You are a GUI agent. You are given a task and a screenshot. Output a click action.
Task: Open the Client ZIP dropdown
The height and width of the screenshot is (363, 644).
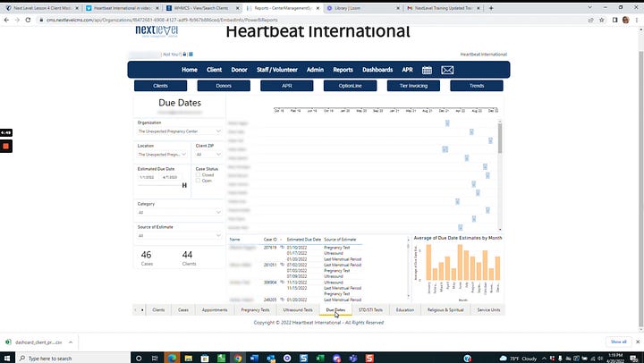208,155
